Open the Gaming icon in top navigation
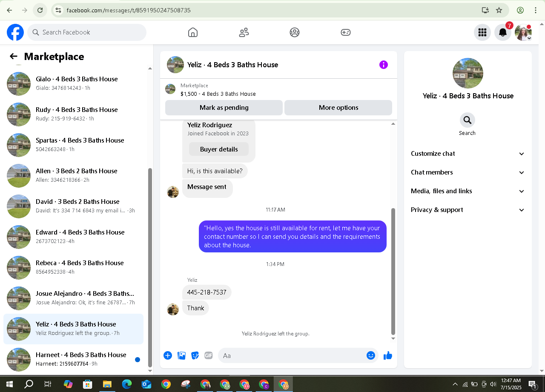This screenshot has width=545, height=392. pos(346,32)
